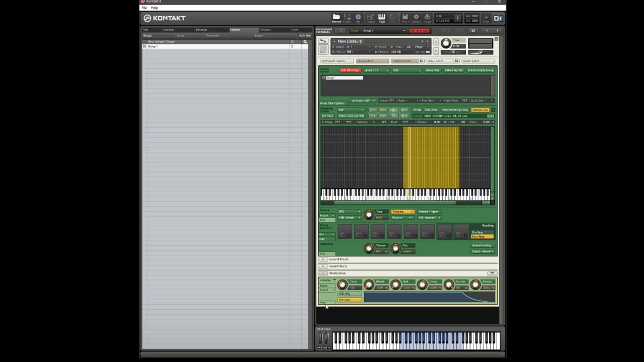The height and width of the screenshot is (362, 644).
Task: Toggle the Group 1 checkbox in Monitor list
Action: [x=144, y=47]
